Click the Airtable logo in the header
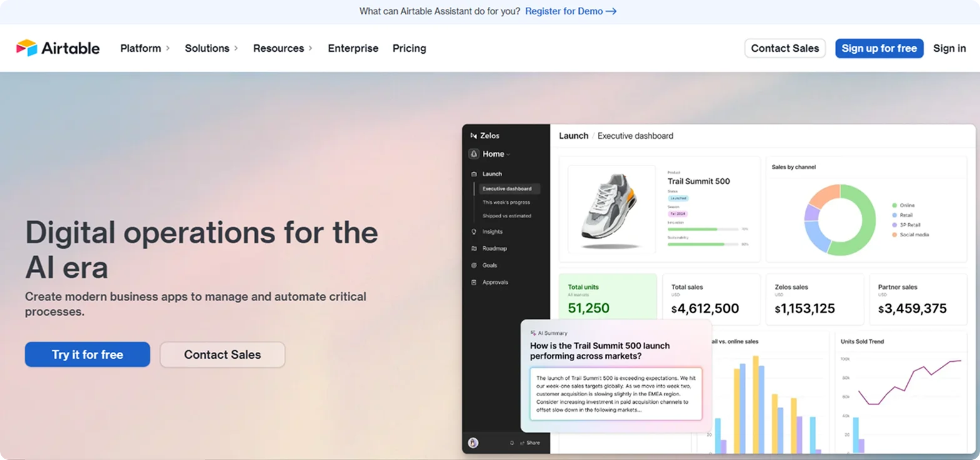Image resolution: width=980 pixels, height=460 pixels. click(x=58, y=48)
